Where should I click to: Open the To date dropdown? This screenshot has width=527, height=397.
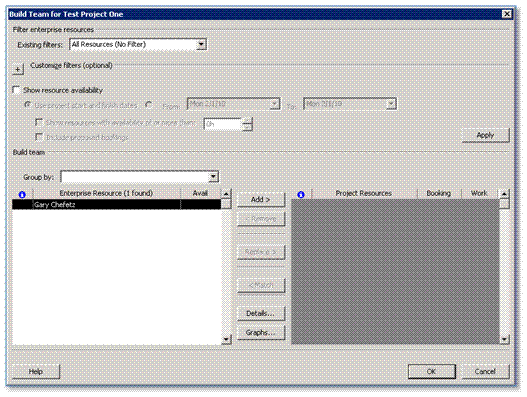point(391,104)
